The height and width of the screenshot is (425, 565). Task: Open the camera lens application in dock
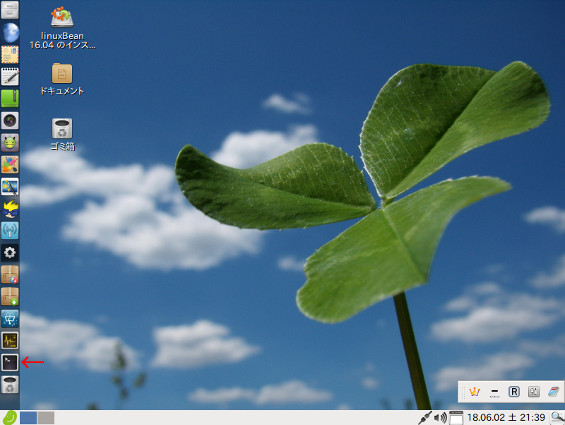coord(10,120)
